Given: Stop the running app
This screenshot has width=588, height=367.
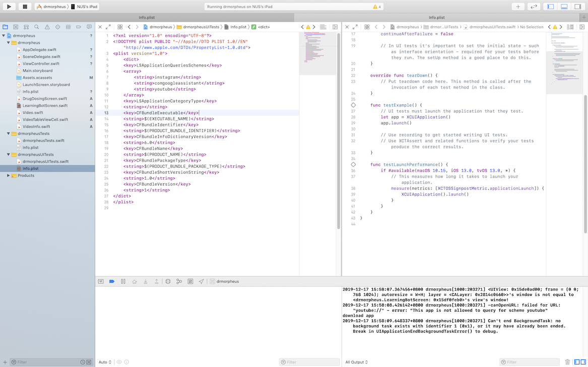Looking at the screenshot, I should tap(25, 7).
